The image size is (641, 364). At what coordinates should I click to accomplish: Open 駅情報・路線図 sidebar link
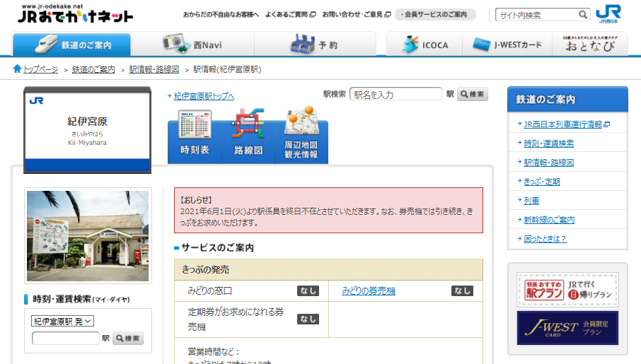click(548, 163)
